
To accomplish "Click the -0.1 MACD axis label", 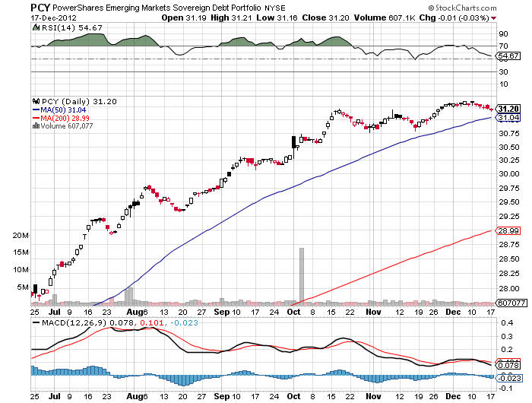I will click(505, 388).
